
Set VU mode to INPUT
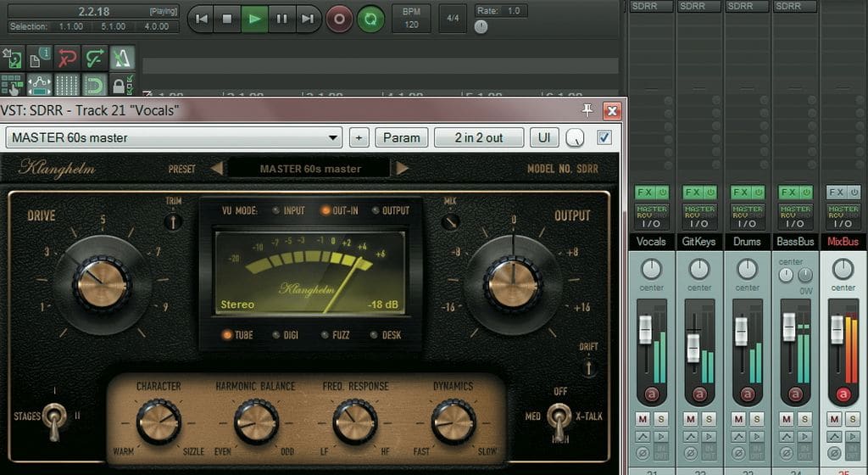(289, 210)
